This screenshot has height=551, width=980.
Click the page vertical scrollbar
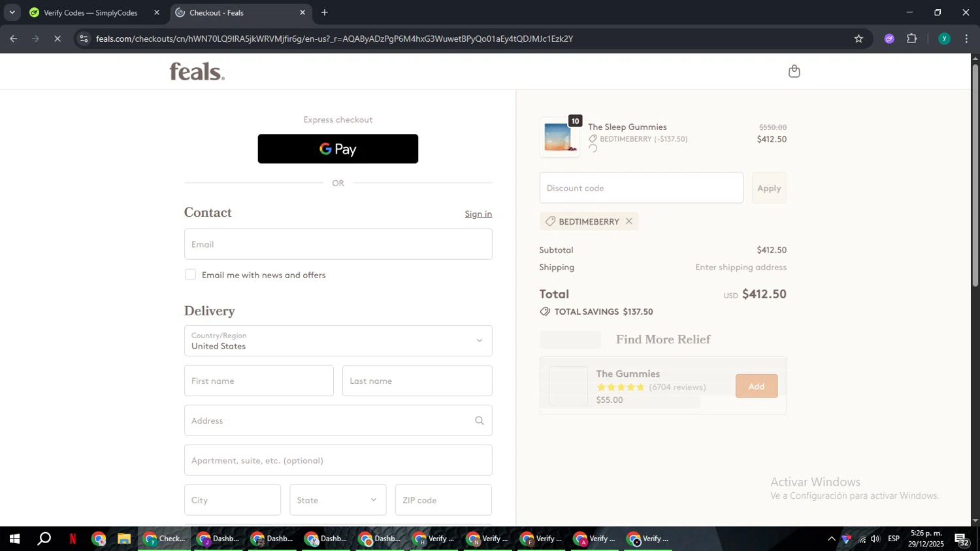pyautogui.click(x=975, y=176)
